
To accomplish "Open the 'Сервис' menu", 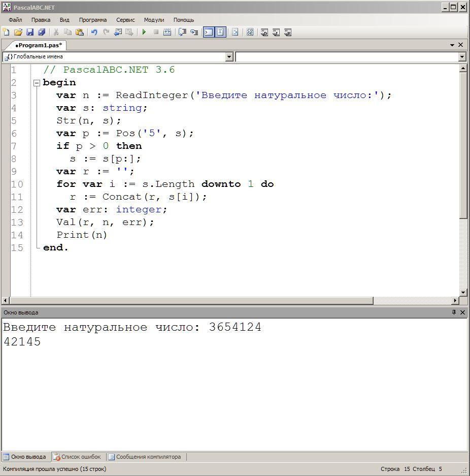I will coord(125,20).
